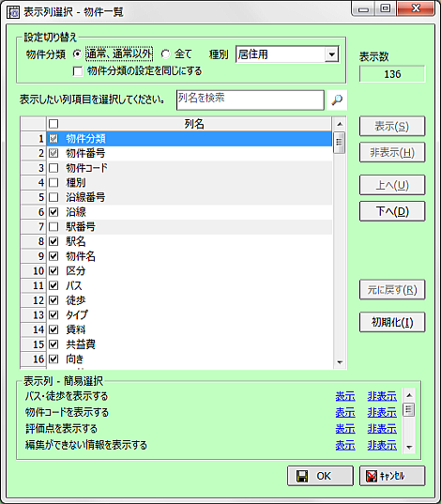Click the magnifying glass search icon
This screenshot has height=504, width=441.
pyautogui.click(x=337, y=100)
